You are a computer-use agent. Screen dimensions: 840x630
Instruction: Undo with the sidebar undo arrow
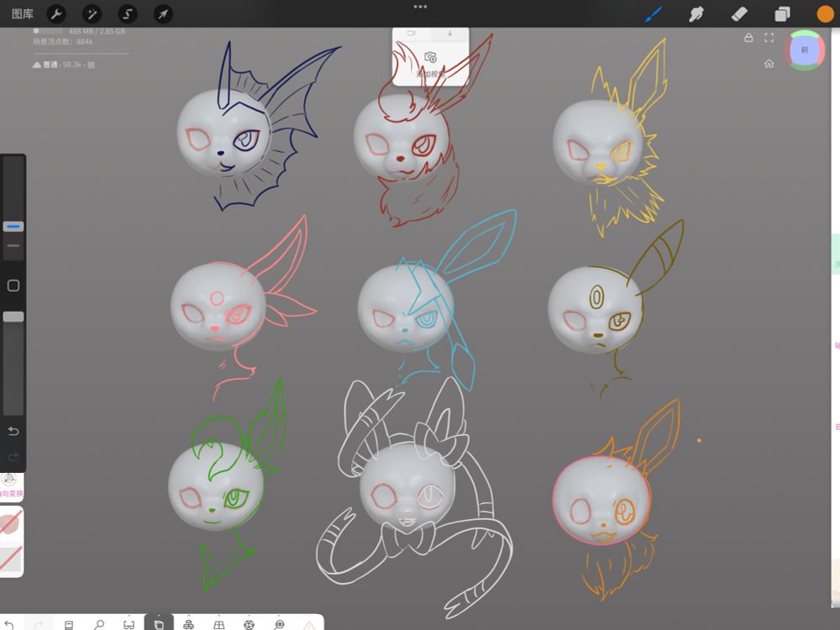coord(13,431)
